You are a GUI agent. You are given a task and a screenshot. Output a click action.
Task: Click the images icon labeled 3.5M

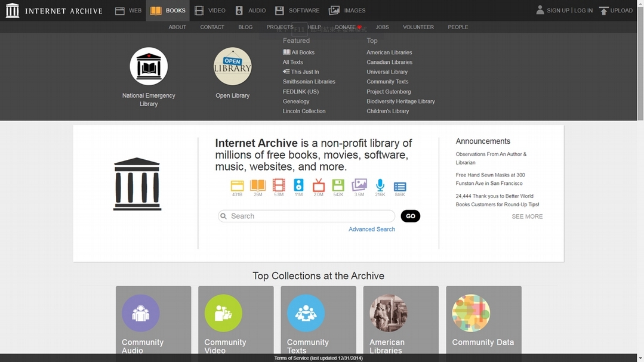359,185
